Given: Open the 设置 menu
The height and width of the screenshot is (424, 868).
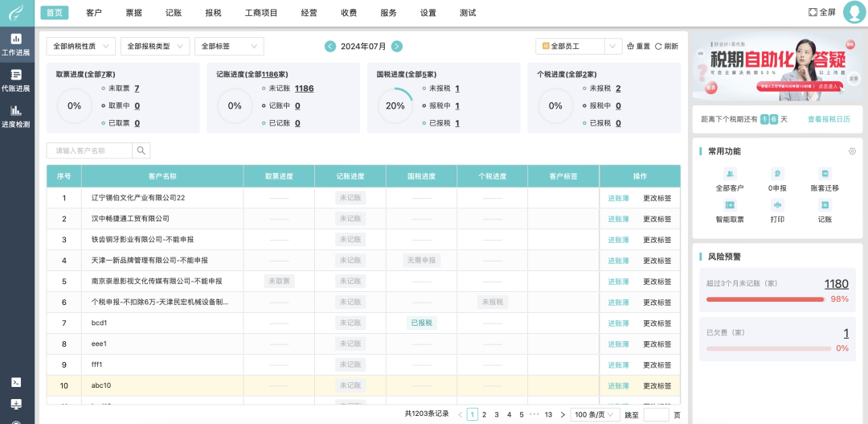Looking at the screenshot, I should 428,13.
